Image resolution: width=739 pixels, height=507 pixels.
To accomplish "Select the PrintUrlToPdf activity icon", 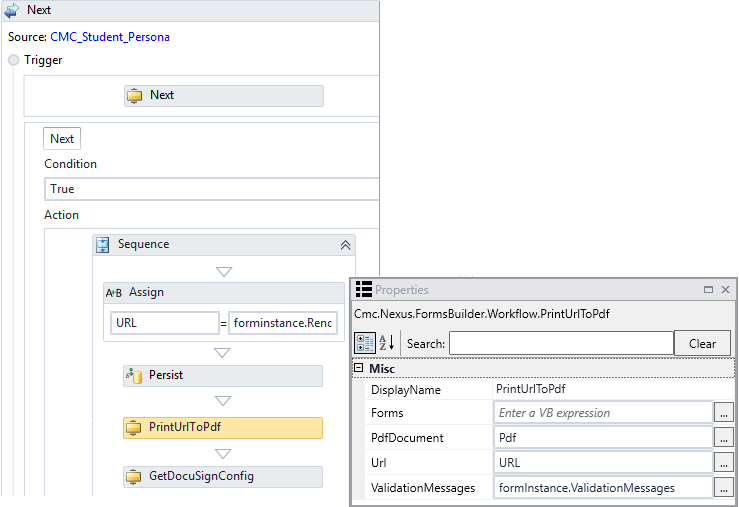I will click(x=134, y=428).
